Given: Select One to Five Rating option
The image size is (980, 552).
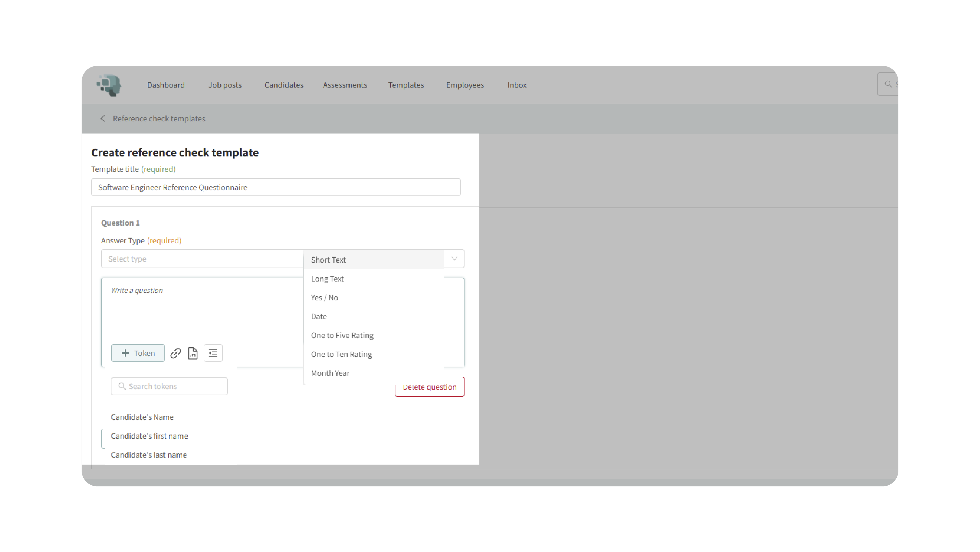Looking at the screenshot, I should click(342, 335).
